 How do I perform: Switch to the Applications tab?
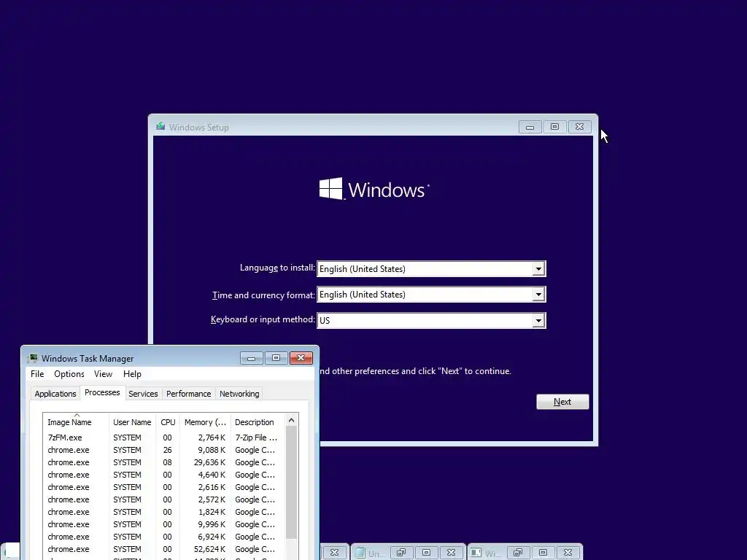(55, 394)
